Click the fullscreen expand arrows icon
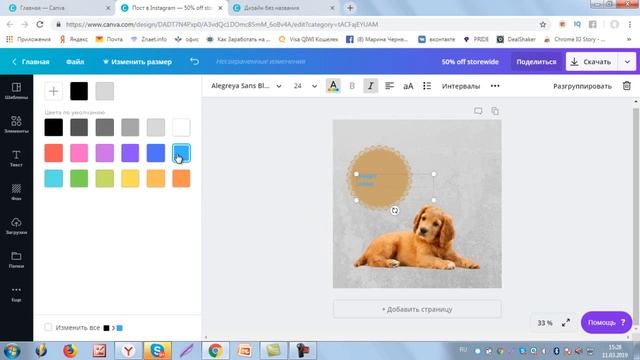The height and width of the screenshot is (360, 640). (566, 323)
